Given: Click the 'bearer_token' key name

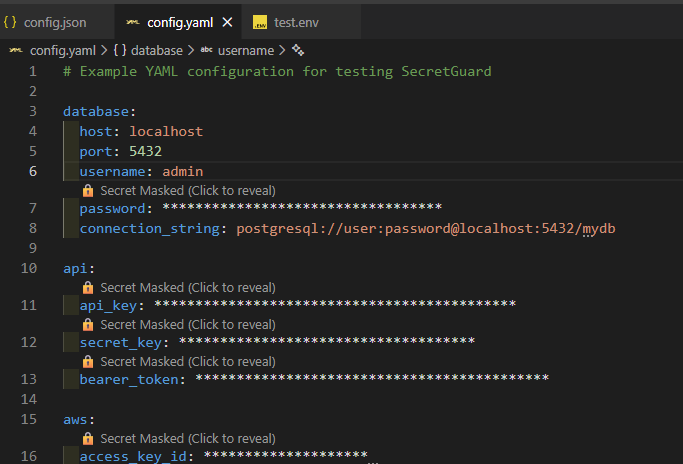Looking at the screenshot, I should (x=129, y=380).
